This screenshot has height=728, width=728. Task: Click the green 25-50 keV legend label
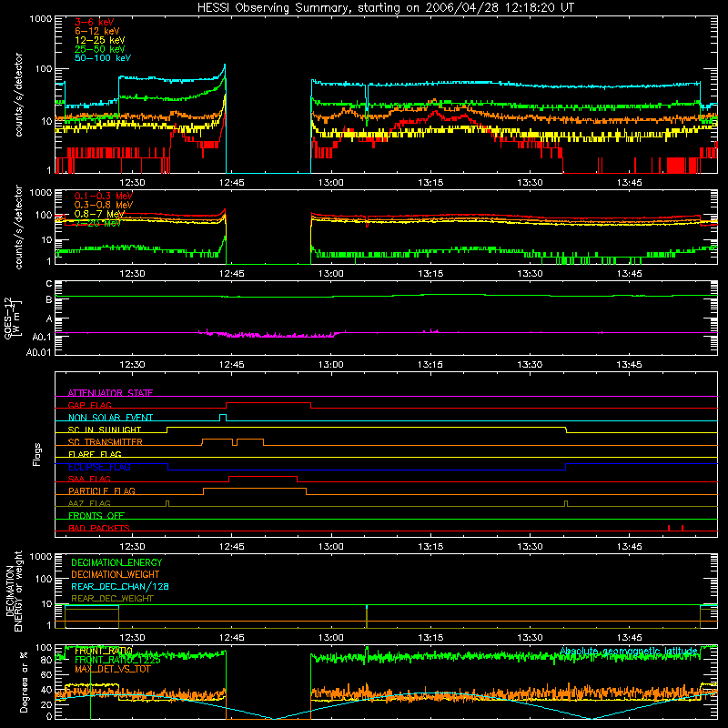[x=100, y=49]
